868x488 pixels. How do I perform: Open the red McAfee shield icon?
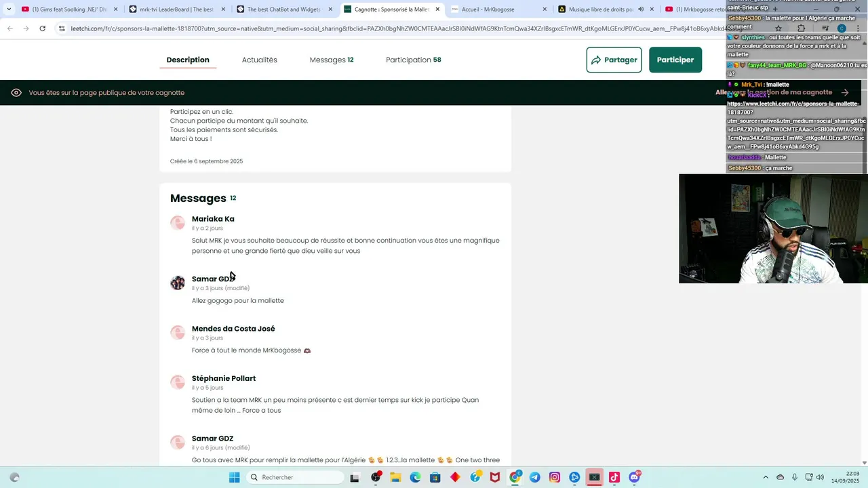click(x=495, y=477)
